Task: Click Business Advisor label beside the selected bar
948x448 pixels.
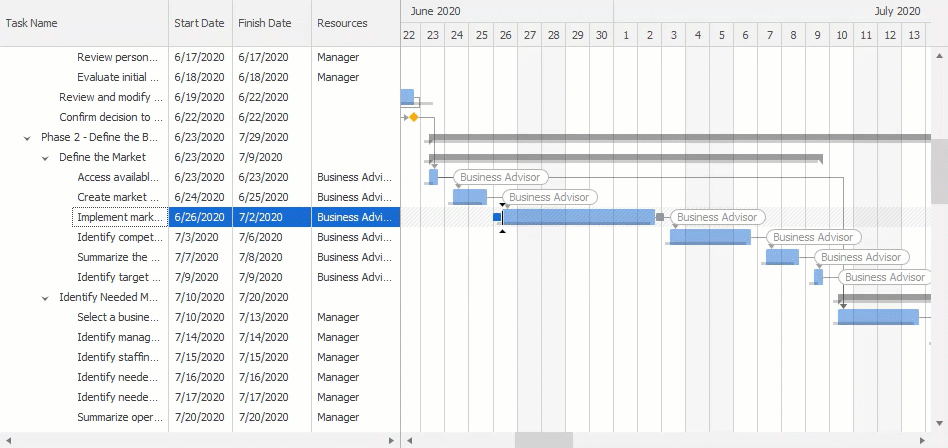Action: (718, 217)
